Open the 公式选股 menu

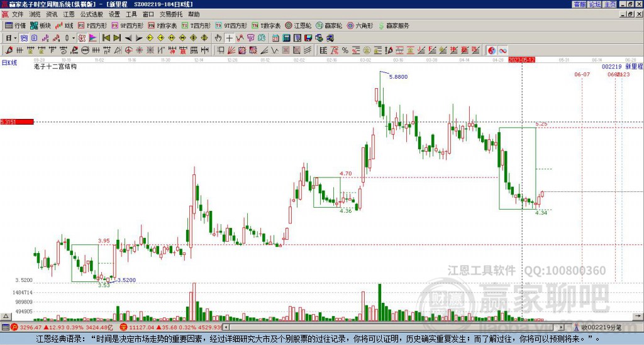click(92, 14)
